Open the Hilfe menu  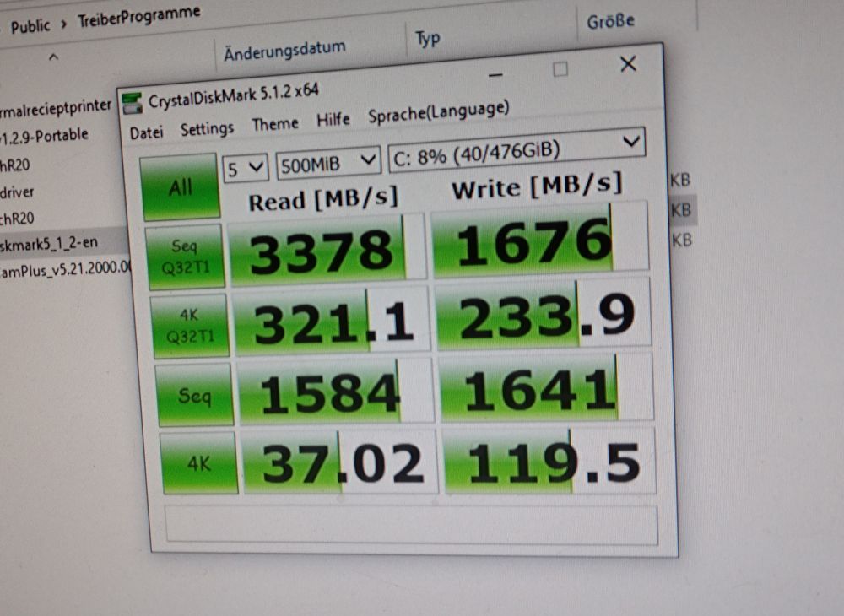[x=333, y=120]
